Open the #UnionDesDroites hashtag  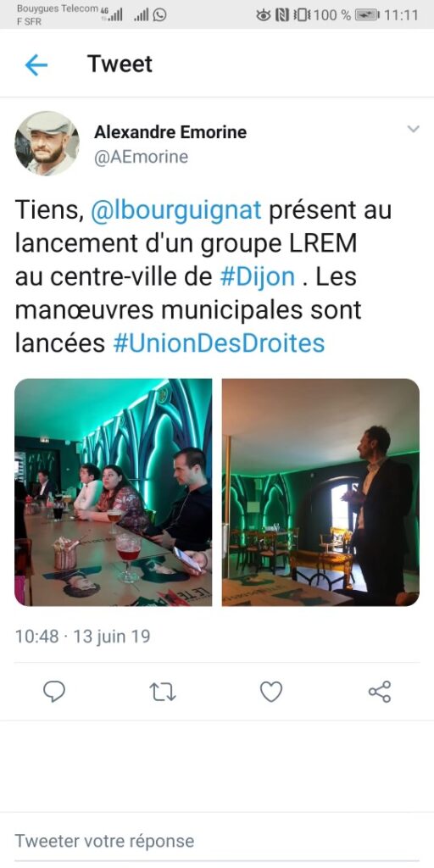[219, 343]
